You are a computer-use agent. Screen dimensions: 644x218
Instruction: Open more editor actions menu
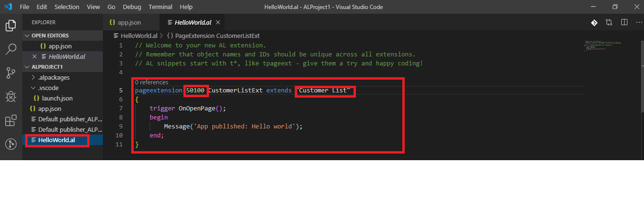638,22
